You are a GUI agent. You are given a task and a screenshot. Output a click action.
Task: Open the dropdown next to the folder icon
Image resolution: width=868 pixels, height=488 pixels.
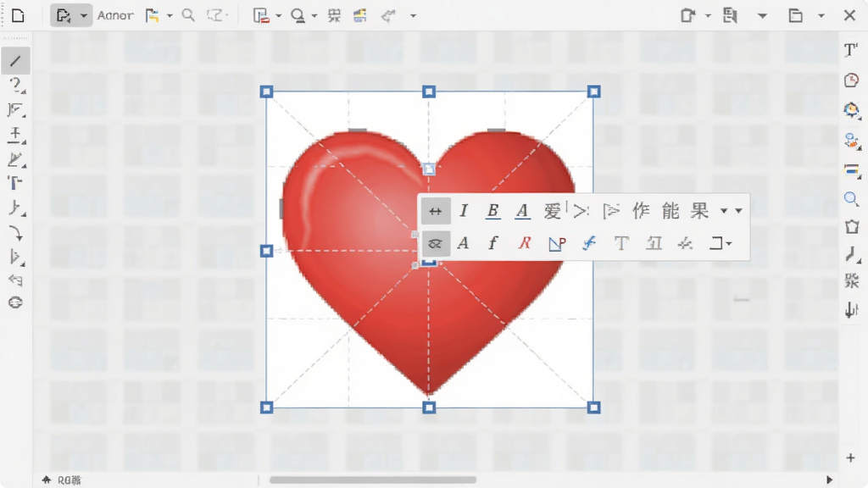(x=821, y=16)
